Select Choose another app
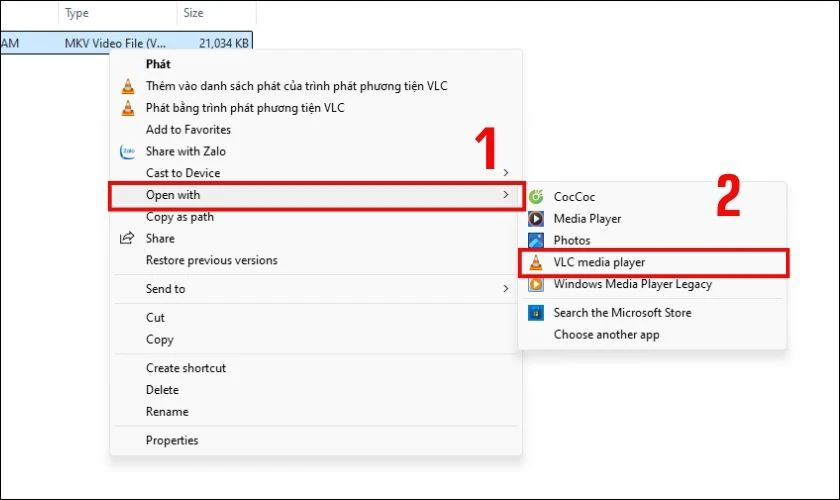The height and width of the screenshot is (500, 840). (x=652, y=334)
